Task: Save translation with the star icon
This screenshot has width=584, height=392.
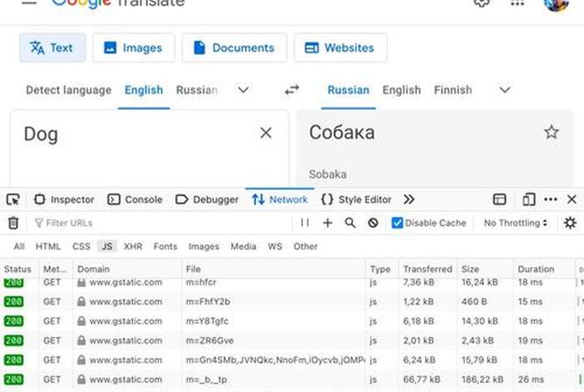Action: pyautogui.click(x=551, y=132)
